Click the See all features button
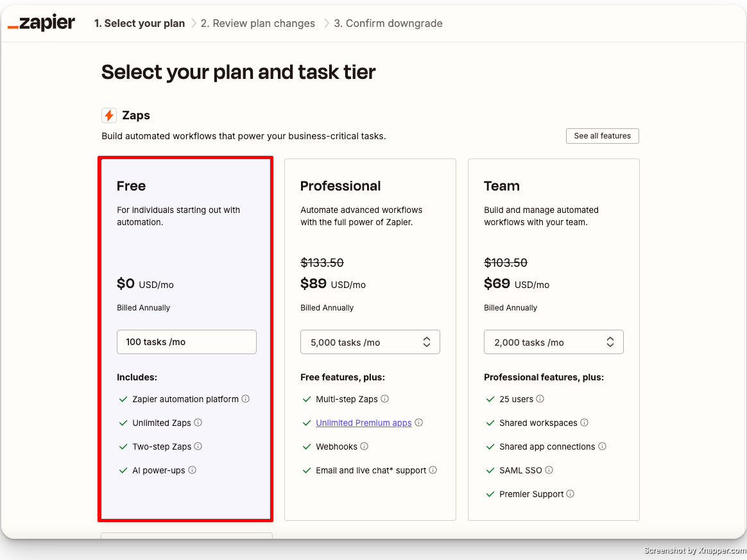Image resolution: width=747 pixels, height=560 pixels. click(603, 136)
